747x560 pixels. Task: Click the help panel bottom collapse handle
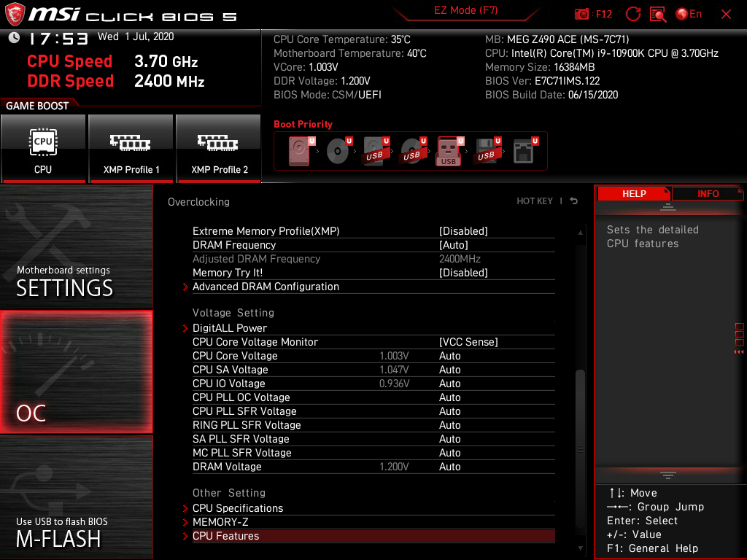click(x=668, y=475)
